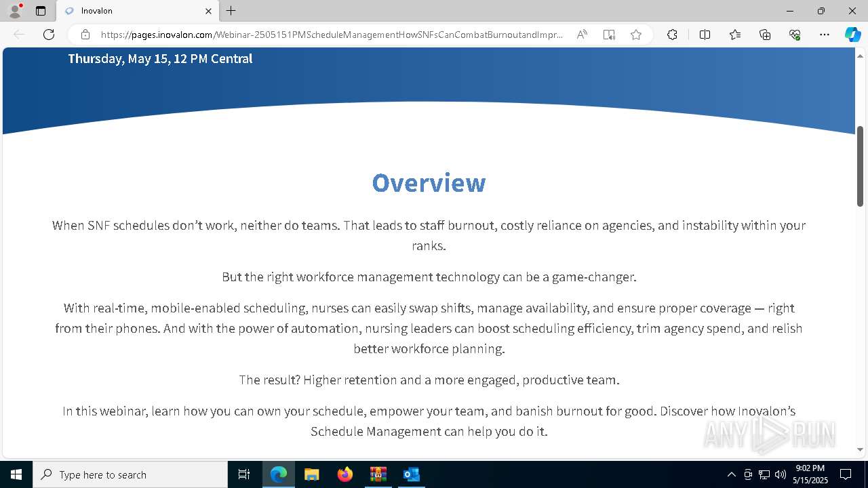868x488 pixels.
Task: Click the 'The result? Higher retention' sentence
Action: coord(429,380)
